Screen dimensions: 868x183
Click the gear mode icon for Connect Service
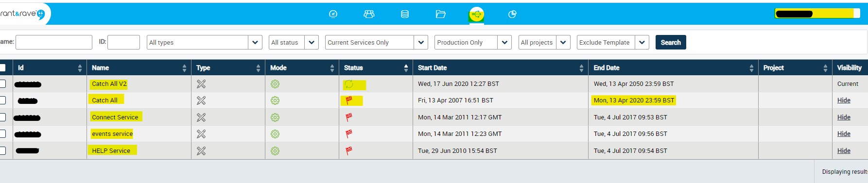coord(275,117)
